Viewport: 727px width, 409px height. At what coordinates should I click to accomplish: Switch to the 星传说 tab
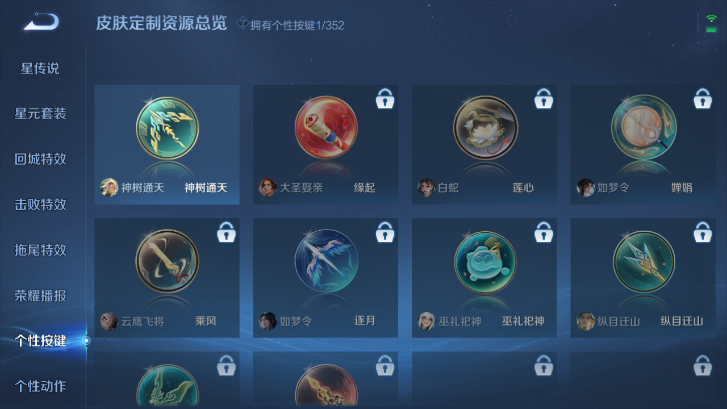point(40,69)
